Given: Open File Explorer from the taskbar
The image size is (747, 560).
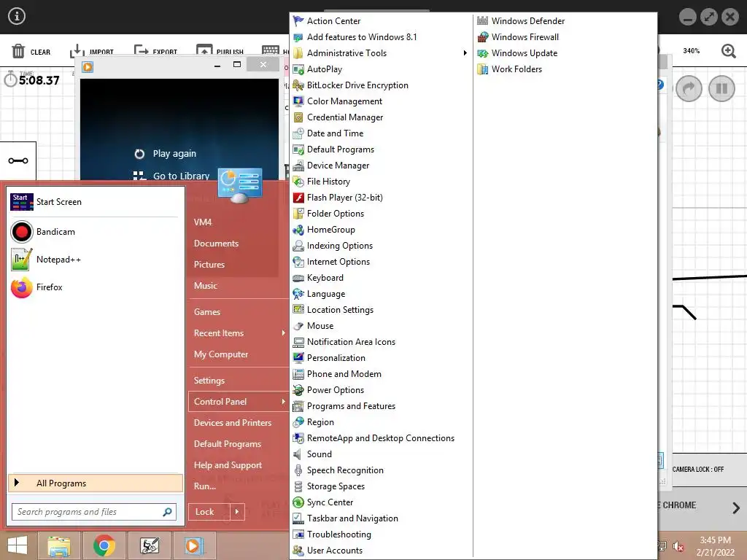Looking at the screenshot, I should point(58,545).
